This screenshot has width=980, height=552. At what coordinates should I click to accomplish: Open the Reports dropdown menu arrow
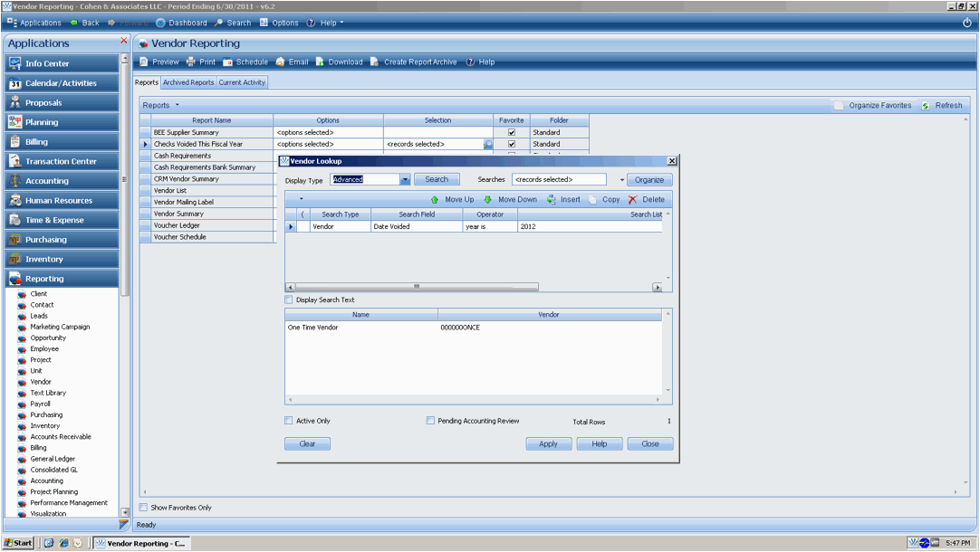point(178,106)
